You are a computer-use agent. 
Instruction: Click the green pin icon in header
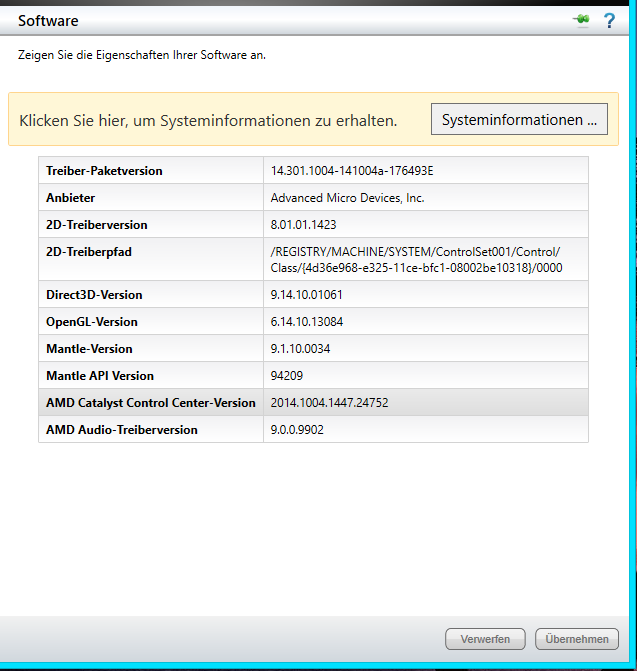[581, 20]
